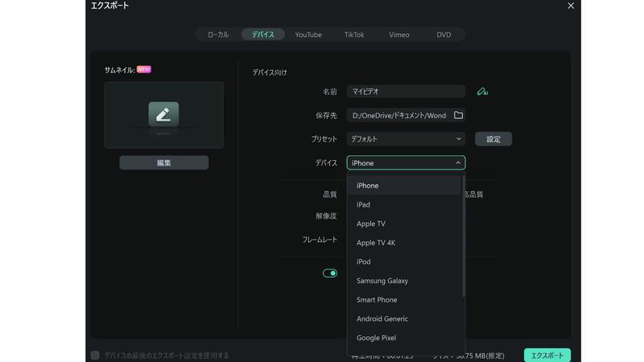Open the save location folder icon
This screenshot has height=362, width=644.
point(458,115)
